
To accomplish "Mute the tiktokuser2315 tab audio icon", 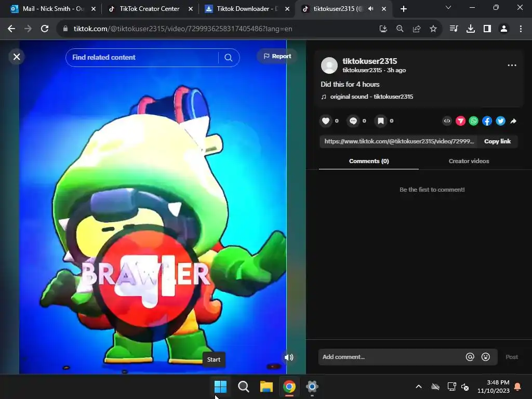I will 371,9.
